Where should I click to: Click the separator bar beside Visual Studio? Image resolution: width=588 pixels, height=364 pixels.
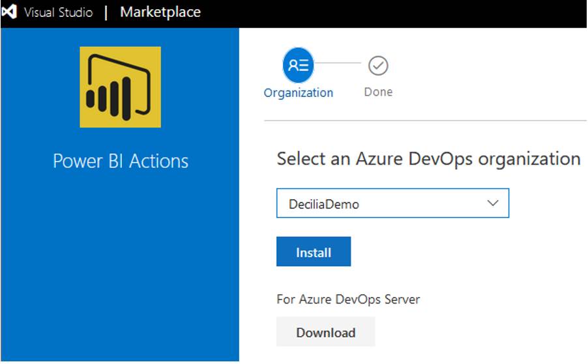pos(106,12)
